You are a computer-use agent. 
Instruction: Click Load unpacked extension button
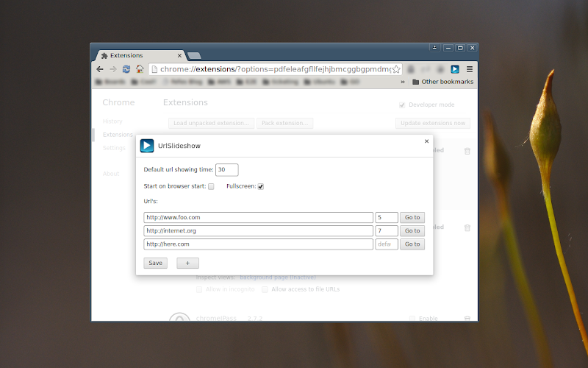pos(211,123)
